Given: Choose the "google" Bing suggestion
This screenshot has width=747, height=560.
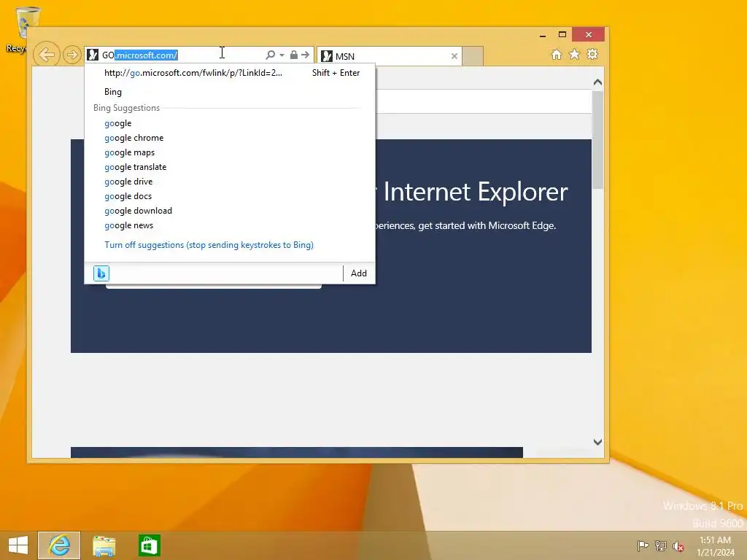Looking at the screenshot, I should 230,123.
